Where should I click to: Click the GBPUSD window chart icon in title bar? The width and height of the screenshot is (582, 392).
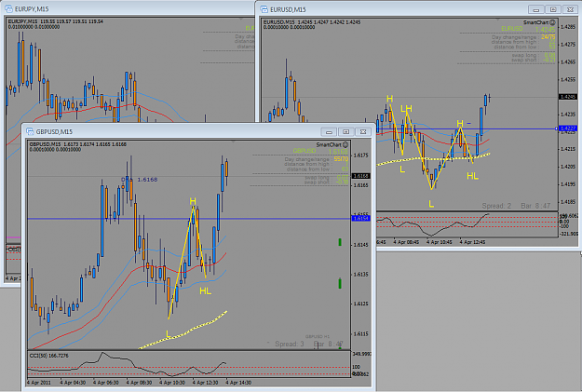pyautogui.click(x=30, y=131)
